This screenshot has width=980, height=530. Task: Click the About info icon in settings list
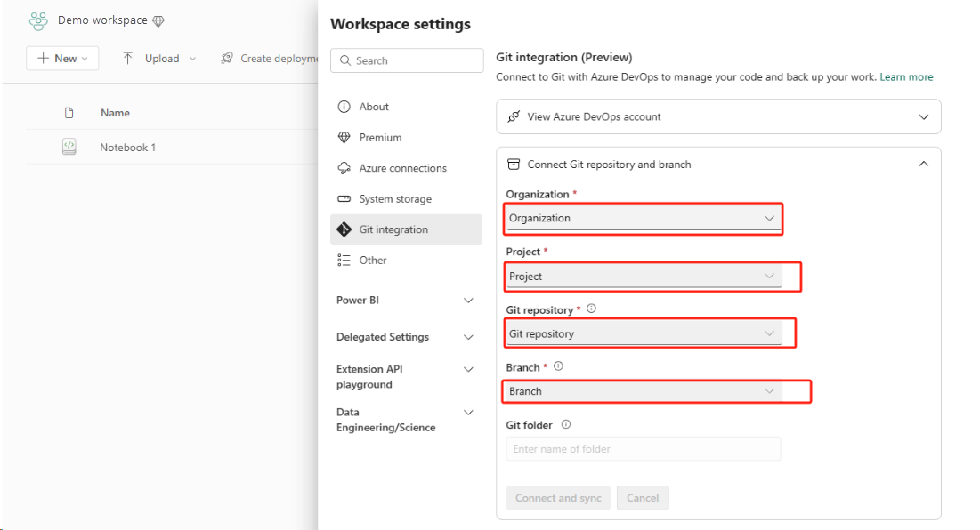[x=344, y=107]
